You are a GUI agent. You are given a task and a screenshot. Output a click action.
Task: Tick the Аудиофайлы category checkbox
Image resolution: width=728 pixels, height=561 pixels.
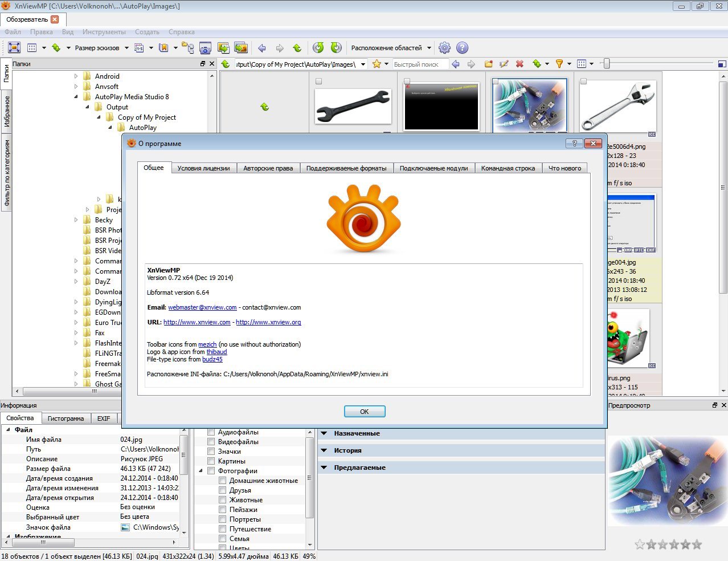click(x=211, y=432)
